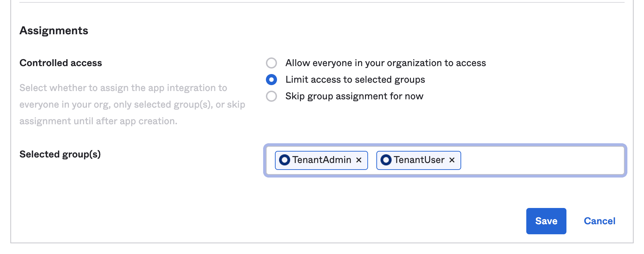This screenshot has height=254, width=644.
Task: Click the Assignments section heading
Action: point(54,31)
